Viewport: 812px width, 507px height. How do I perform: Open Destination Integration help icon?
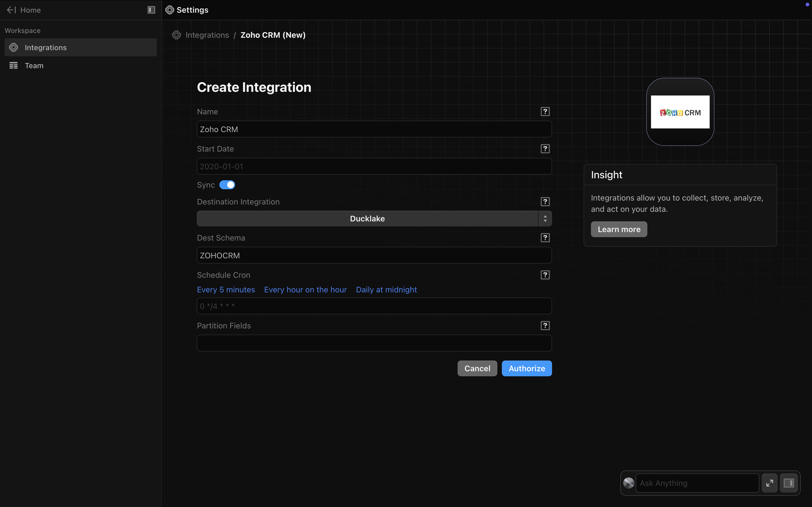point(545,202)
